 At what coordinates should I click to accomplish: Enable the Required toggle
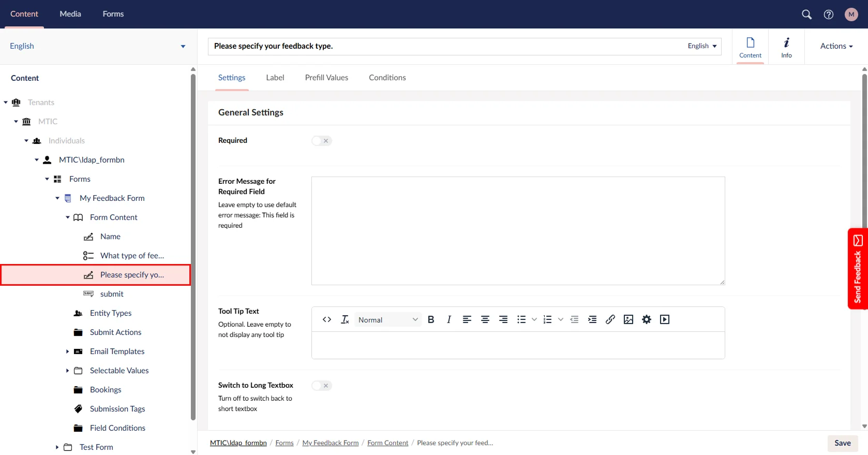coord(321,141)
